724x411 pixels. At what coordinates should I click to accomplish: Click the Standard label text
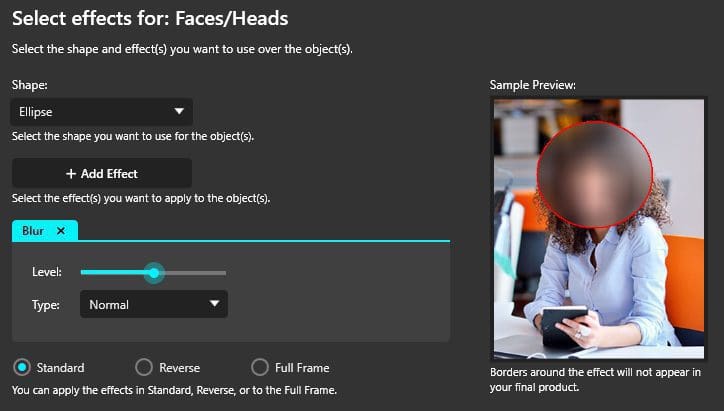point(60,368)
